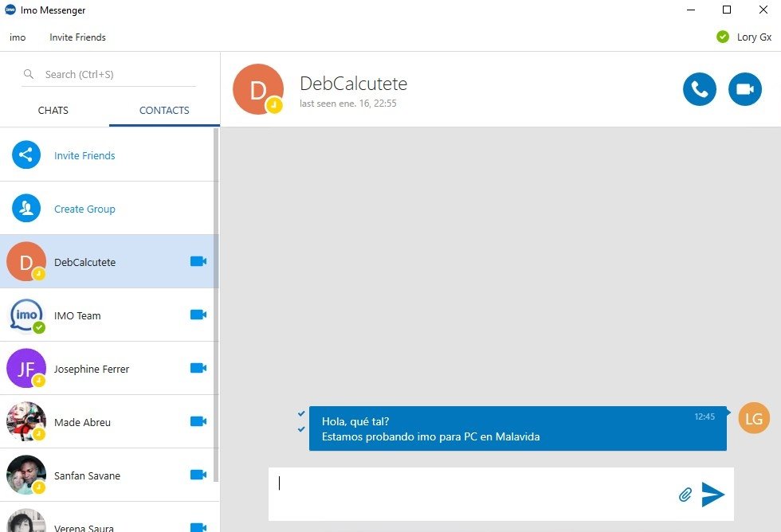
Task: Open the imo menu
Action: click(x=18, y=37)
